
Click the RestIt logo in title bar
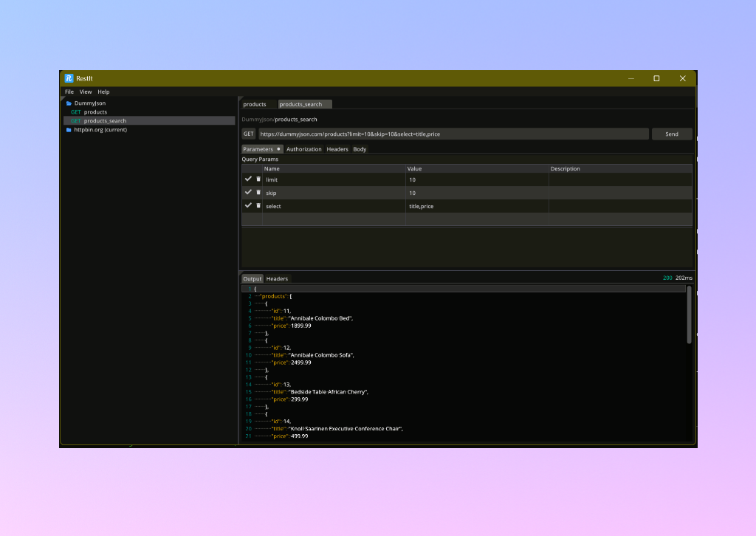[x=69, y=78]
